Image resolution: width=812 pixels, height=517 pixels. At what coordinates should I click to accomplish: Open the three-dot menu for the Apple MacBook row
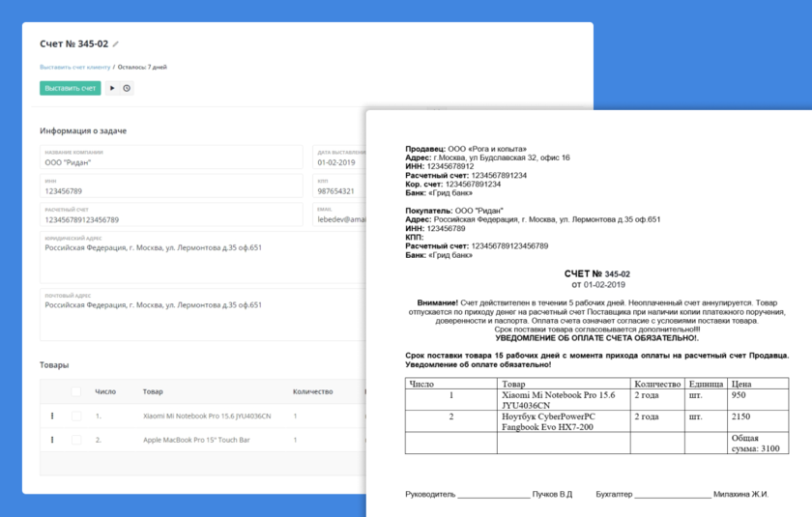click(x=53, y=440)
